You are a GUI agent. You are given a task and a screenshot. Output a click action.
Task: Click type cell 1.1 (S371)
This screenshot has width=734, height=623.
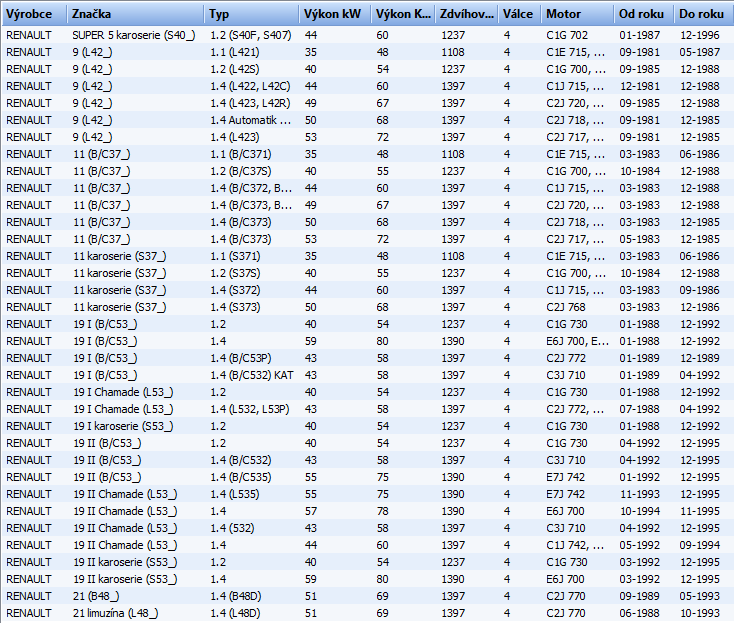click(x=235, y=256)
